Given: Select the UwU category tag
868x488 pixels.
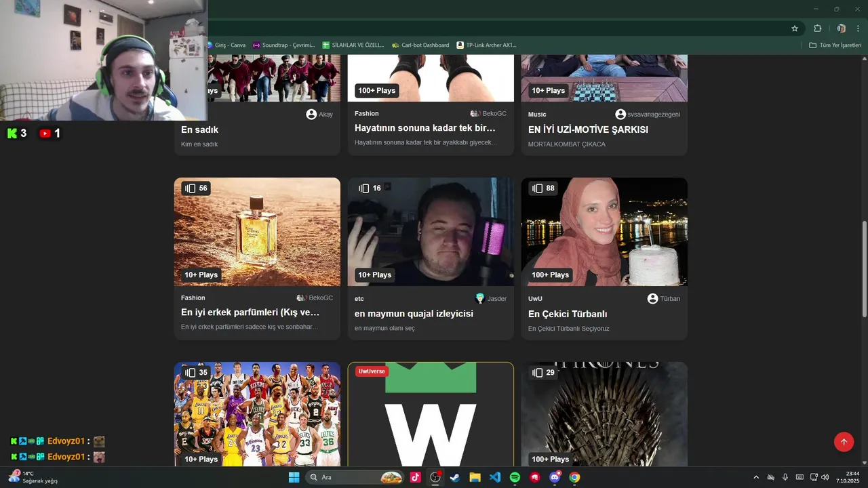Looking at the screenshot, I should 535,299.
